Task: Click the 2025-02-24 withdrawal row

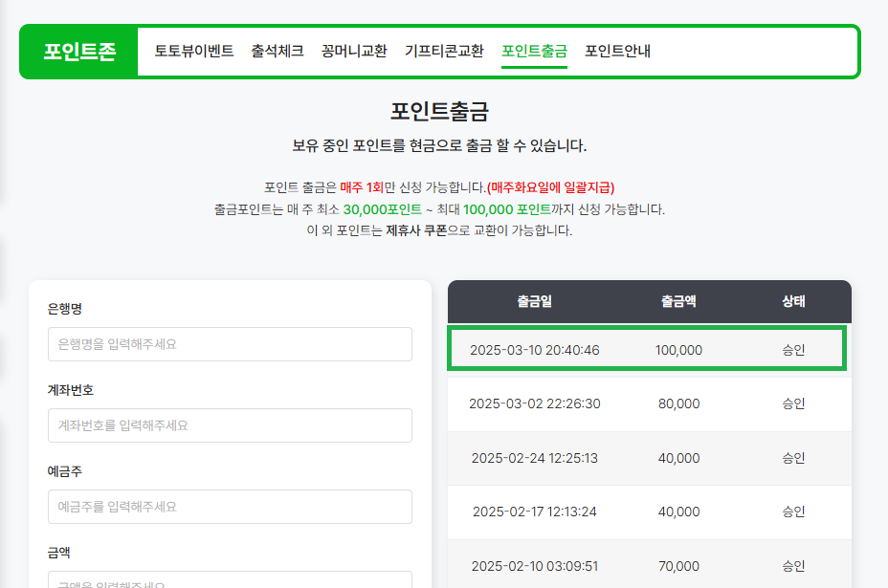Action: click(x=649, y=458)
